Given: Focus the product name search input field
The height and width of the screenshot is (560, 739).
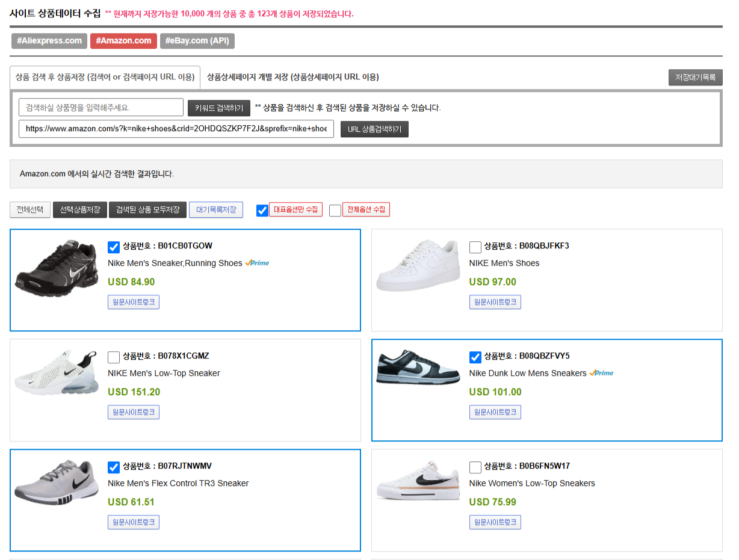Looking at the screenshot, I should click(x=101, y=108).
